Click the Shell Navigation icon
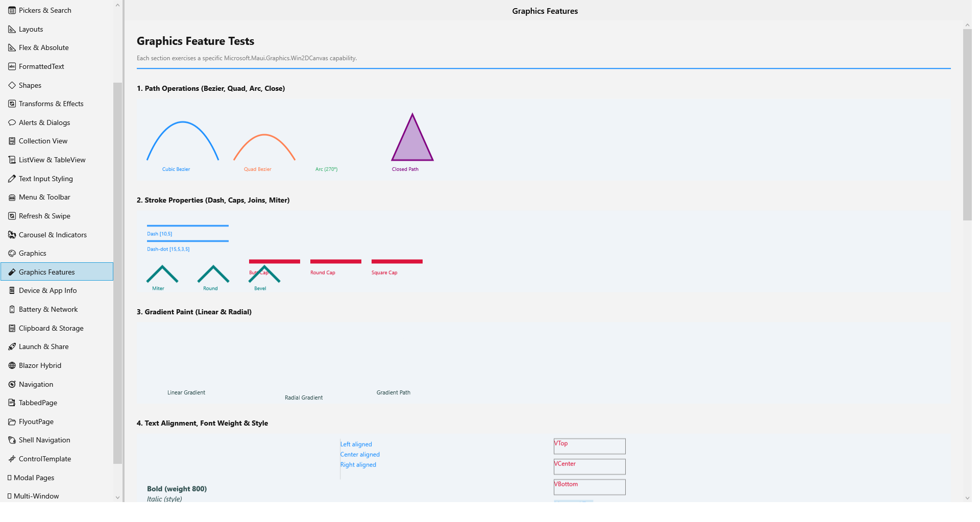 pos(12,440)
